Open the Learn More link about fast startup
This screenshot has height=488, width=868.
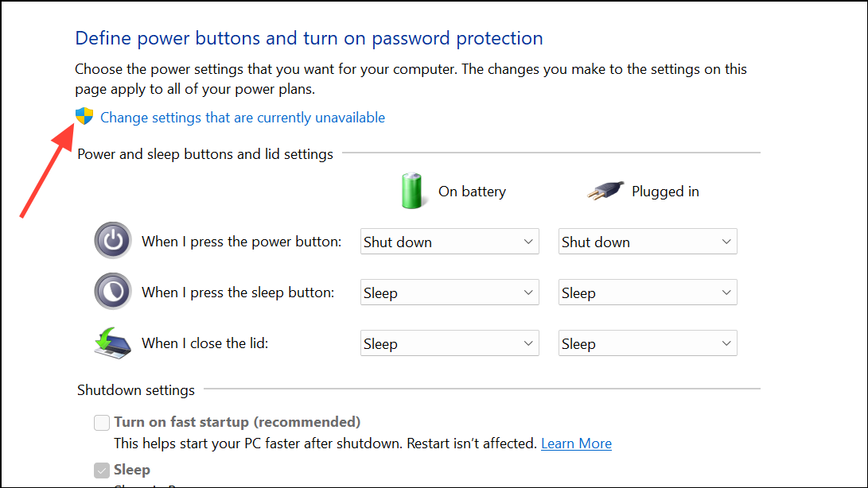pos(576,443)
